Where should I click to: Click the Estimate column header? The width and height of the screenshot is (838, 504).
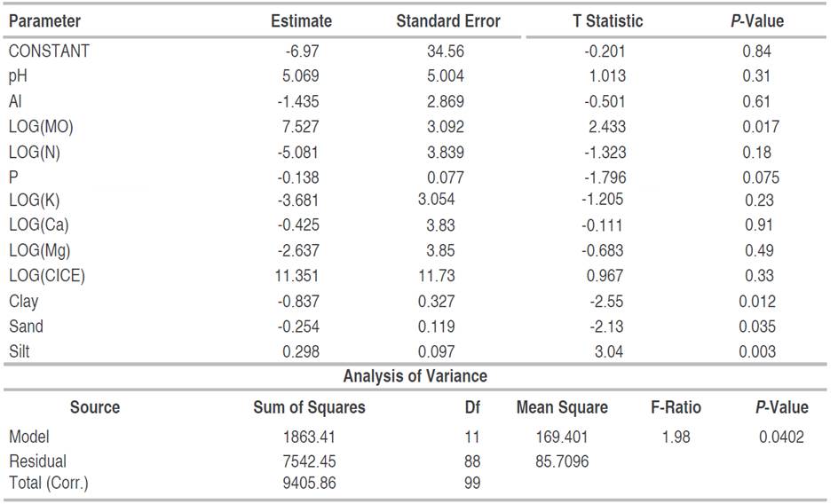coord(301,20)
